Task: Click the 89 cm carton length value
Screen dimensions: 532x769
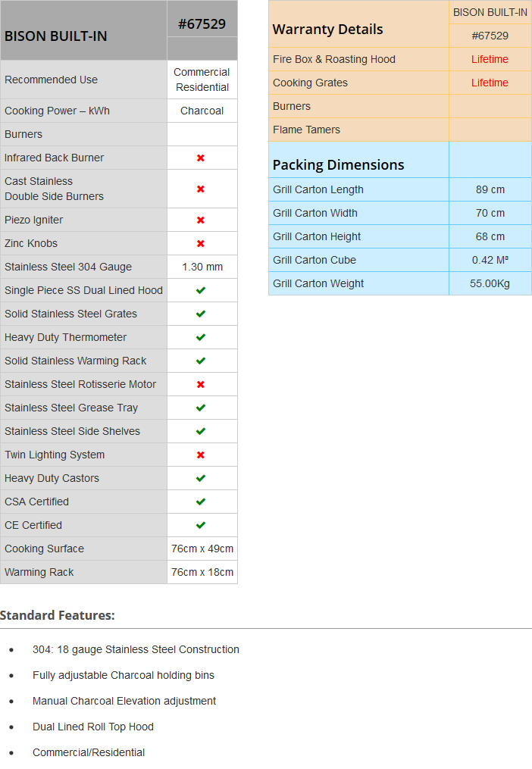Action: click(490, 190)
